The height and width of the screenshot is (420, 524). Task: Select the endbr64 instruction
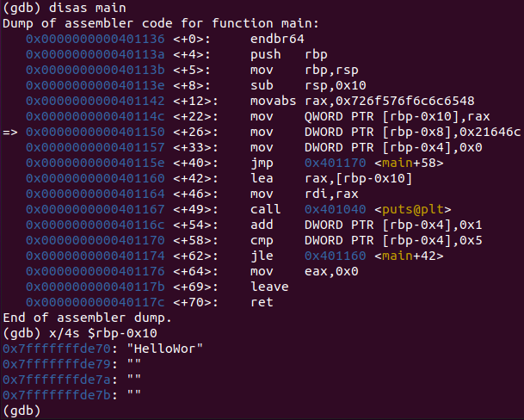click(277, 39)
